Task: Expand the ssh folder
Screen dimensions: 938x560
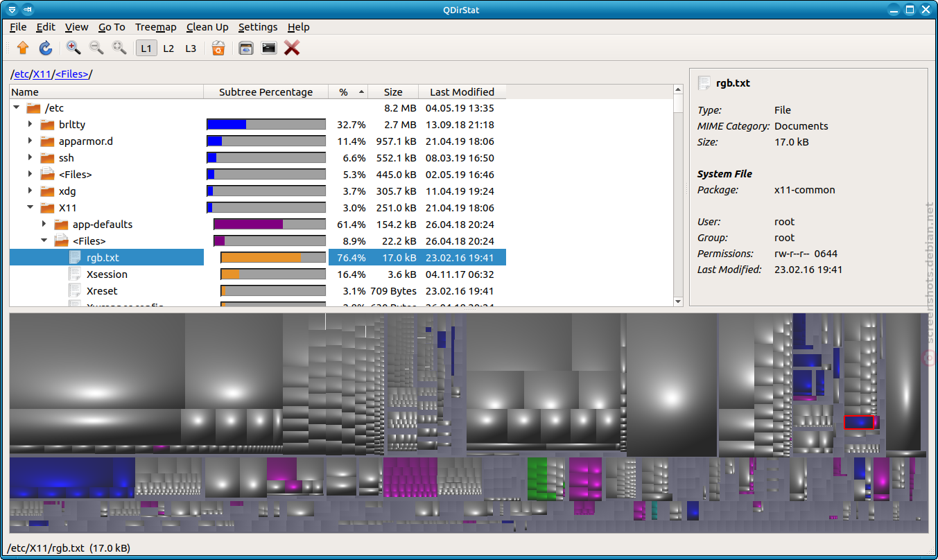Action: [31, 158]
